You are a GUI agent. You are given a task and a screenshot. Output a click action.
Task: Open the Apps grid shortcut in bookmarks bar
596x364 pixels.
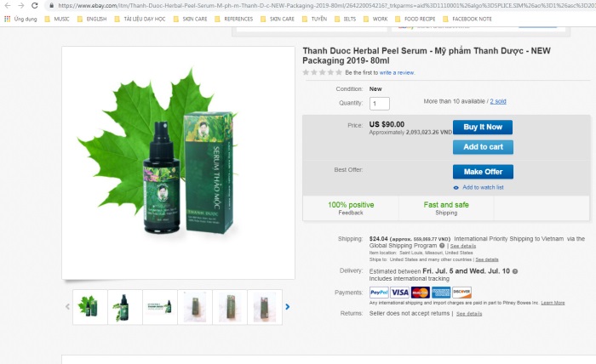point(8,18)
